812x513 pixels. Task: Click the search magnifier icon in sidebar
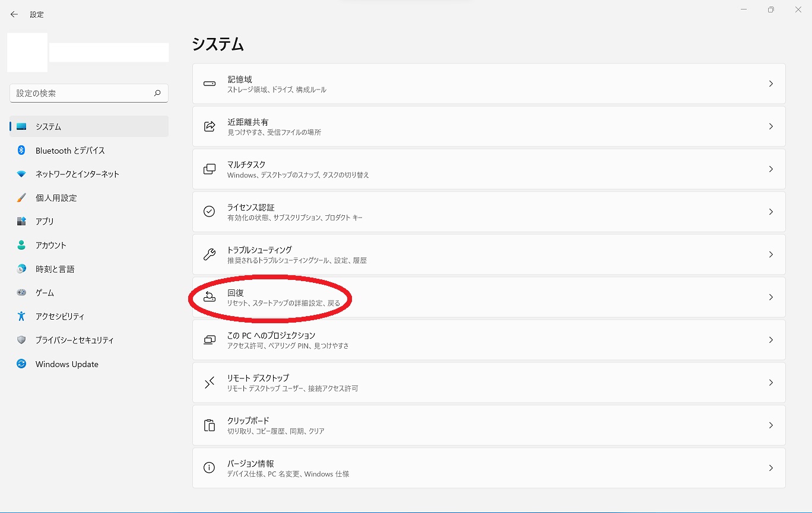tap(157, 93)
